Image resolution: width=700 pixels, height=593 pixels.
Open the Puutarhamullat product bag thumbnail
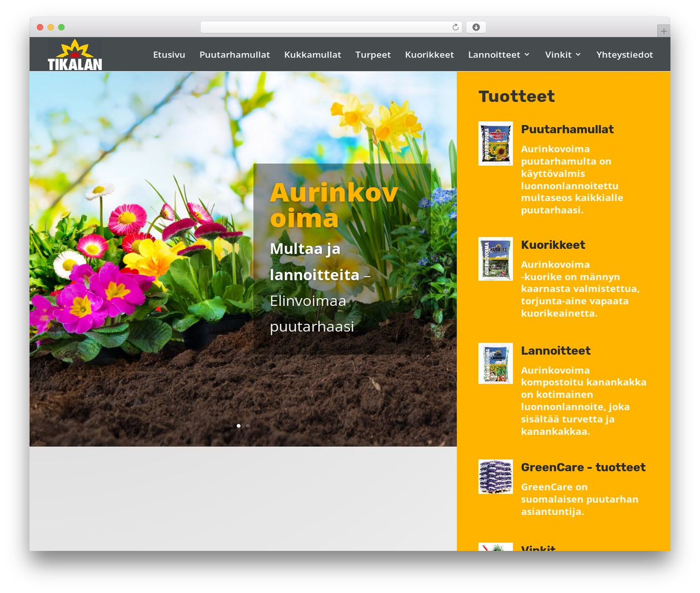[x=495, y=143]
